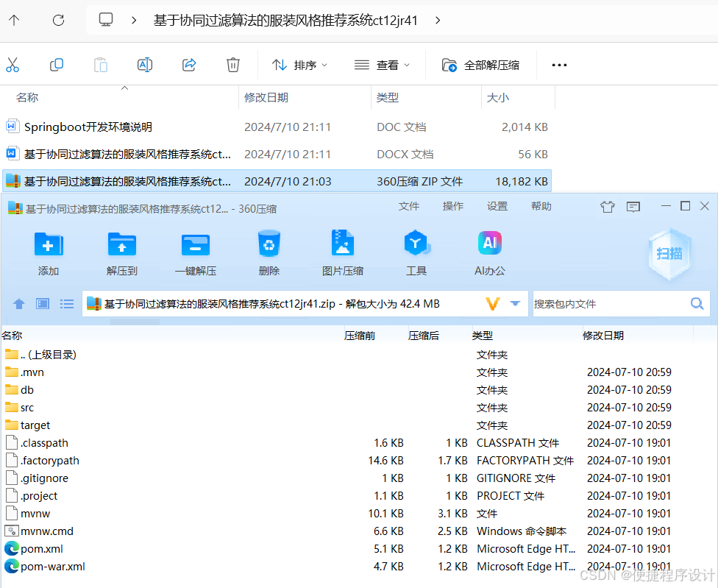Click the 搜索包内文件 search field
Viewport: 718px width, 588px height.
pyautogui.click(x=609, y=304)
